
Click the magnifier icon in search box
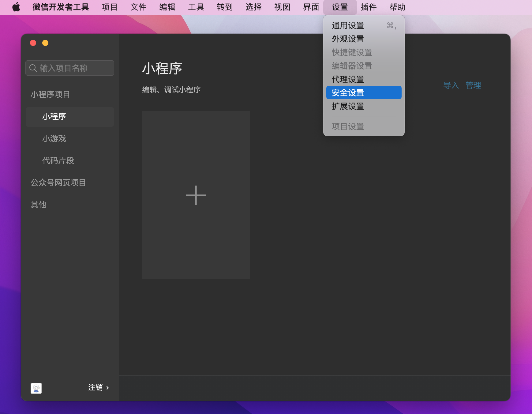(x=33, y=68)
